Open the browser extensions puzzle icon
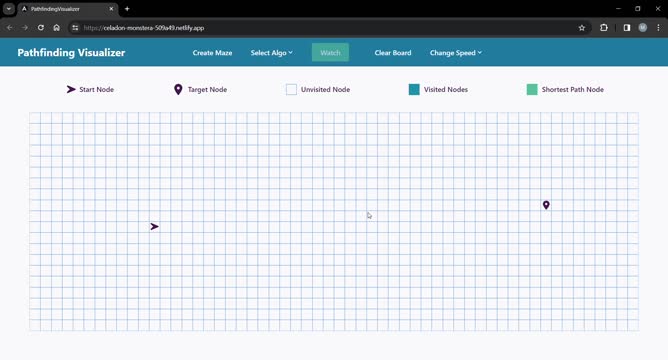The width and height of the screenshot is (668, 360). pyautogui.click(x=604, y=28)
